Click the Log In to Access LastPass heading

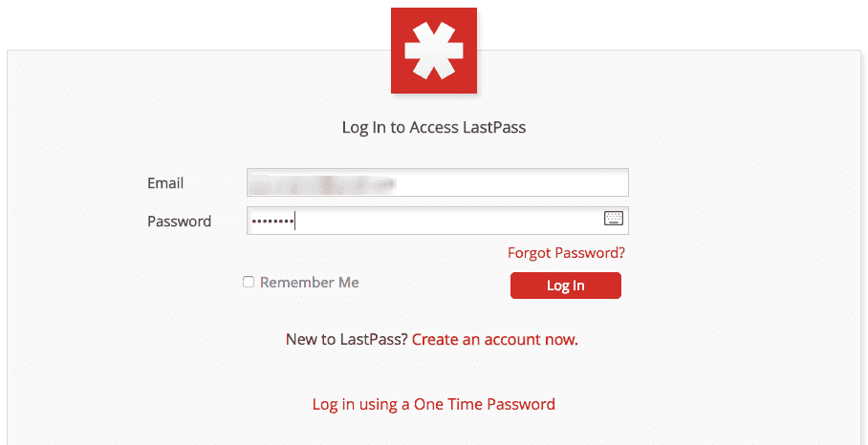pos(434,128)
